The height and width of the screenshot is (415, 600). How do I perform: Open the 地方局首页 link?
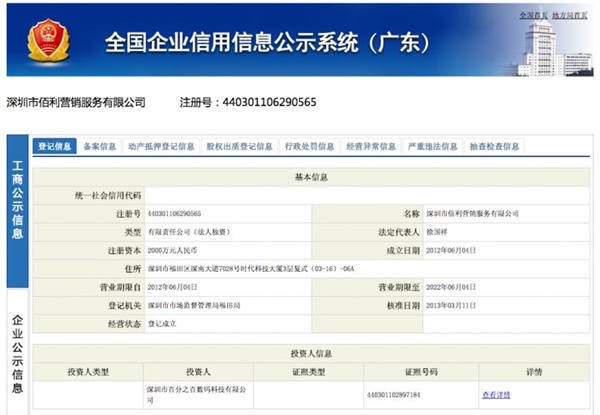point(572,17)
